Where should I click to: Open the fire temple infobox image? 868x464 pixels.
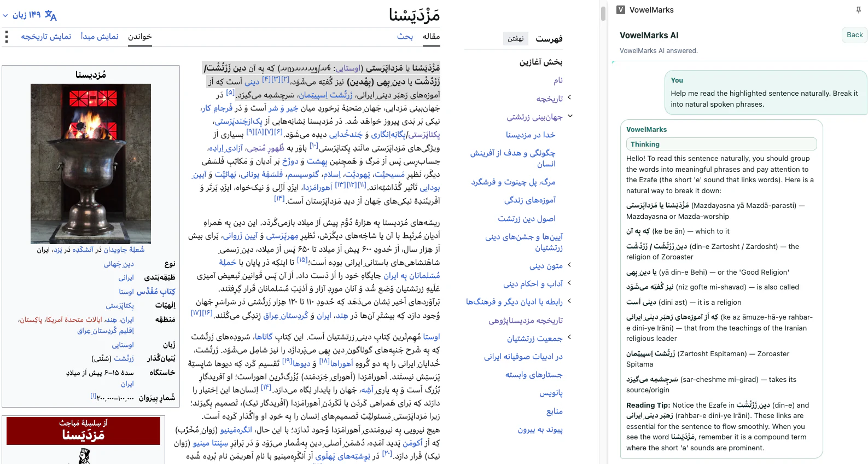pos(91,164)
